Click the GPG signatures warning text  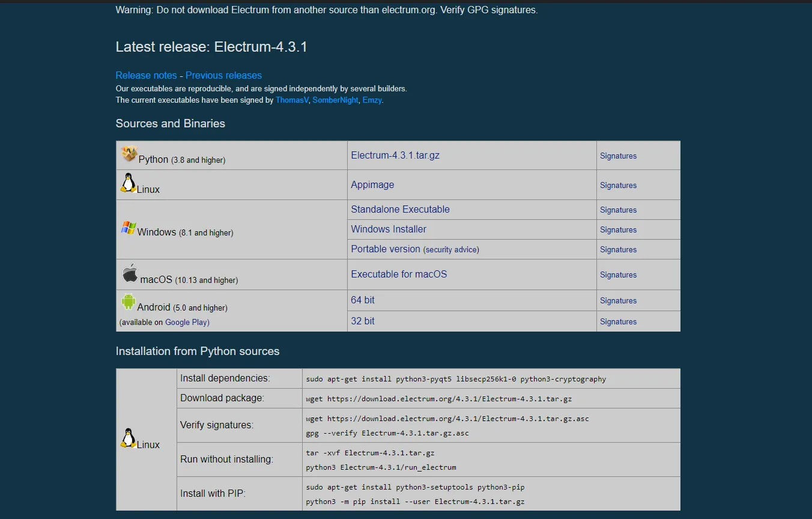tap(327, 10)
